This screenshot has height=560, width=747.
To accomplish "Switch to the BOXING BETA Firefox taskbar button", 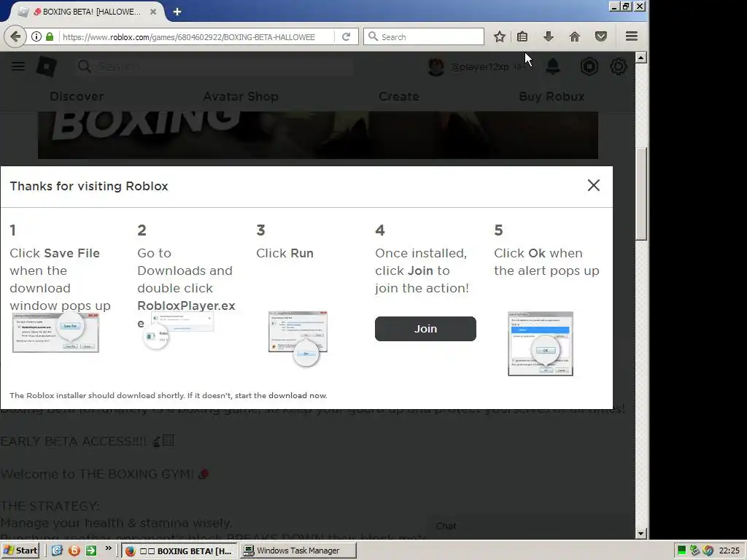I will 179,551.
